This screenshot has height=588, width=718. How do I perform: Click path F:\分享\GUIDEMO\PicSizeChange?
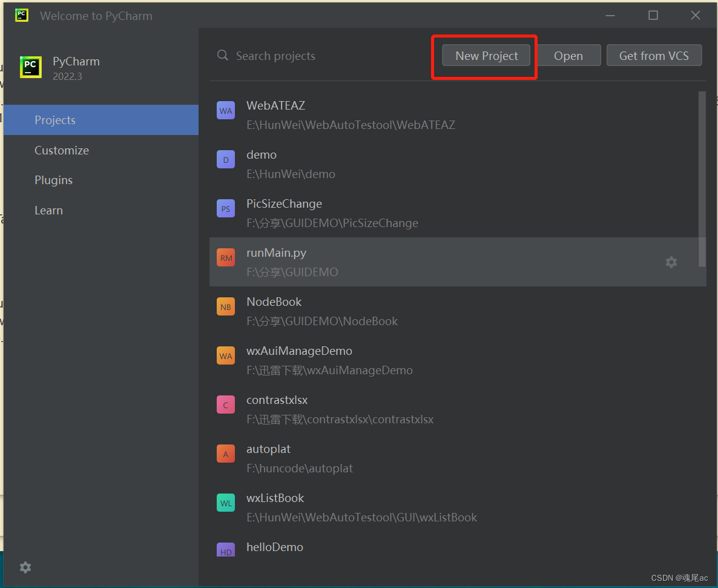332,223
